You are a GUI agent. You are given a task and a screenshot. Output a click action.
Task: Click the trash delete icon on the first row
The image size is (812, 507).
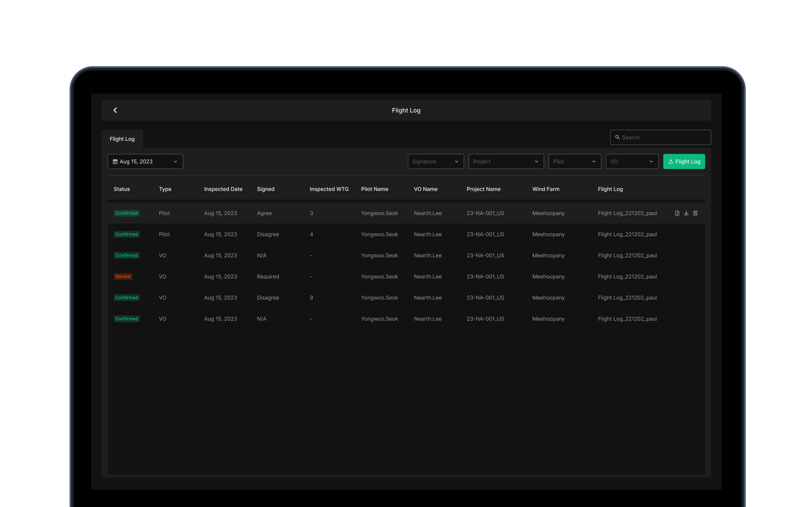click(x=695, y=213)
